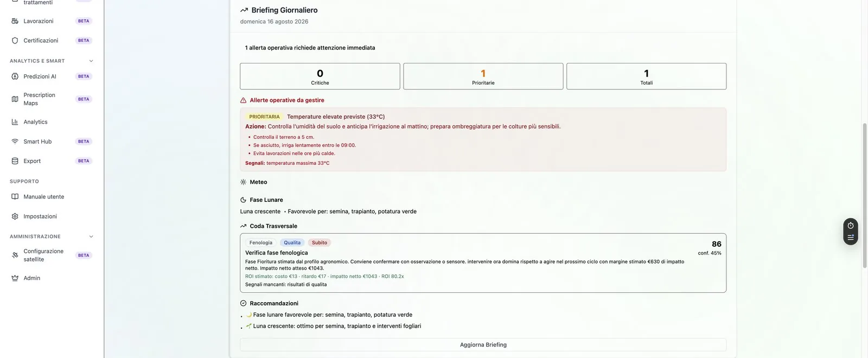The width and height of the screenshot is (868, 358).
Task: Open Lavorazioni from the sidebar icon
Action: tap(15, 21)
